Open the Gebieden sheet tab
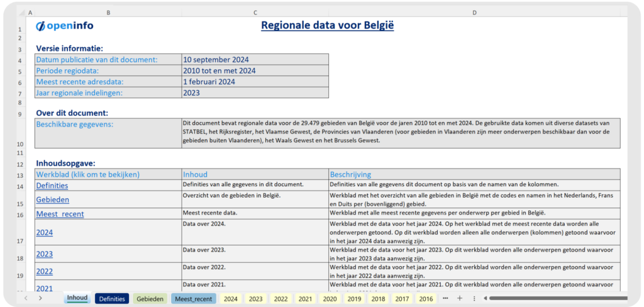The image size is (644, 307). pos(150,299)
